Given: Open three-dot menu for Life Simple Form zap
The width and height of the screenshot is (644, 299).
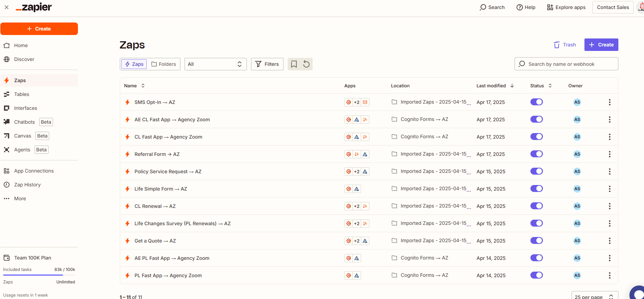Looking at the screenshot, I should 609,189.
